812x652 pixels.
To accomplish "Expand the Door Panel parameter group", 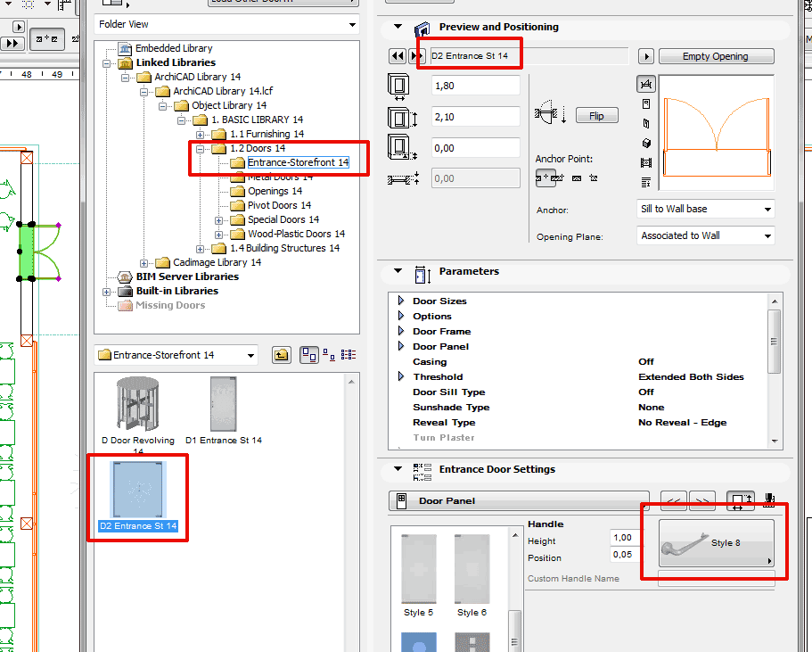I will click(x=401, y=346).
